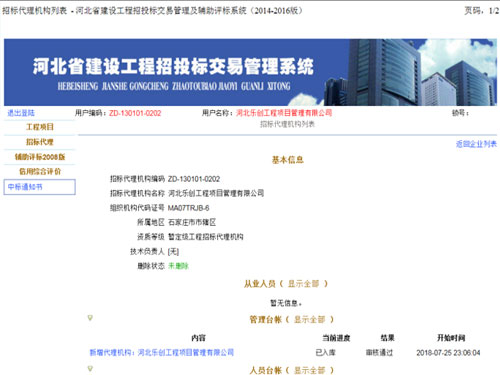Select 辅助评标2008版 menu item
This screenshot has width=500, height=375.
pos(40,157)
